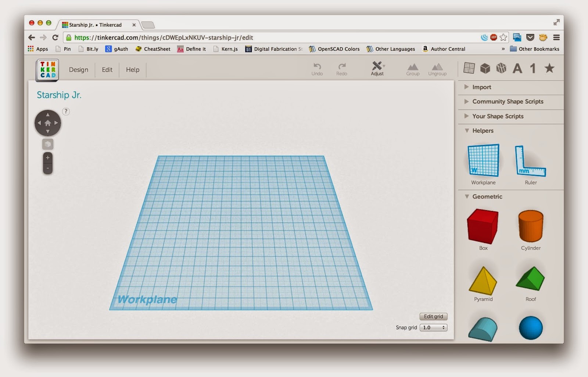Open the OpenSCAD Colors bookmark
Image resolution: width=588 pixels, height=377 pixels.
pyautogui.click(x=334, y=49)
